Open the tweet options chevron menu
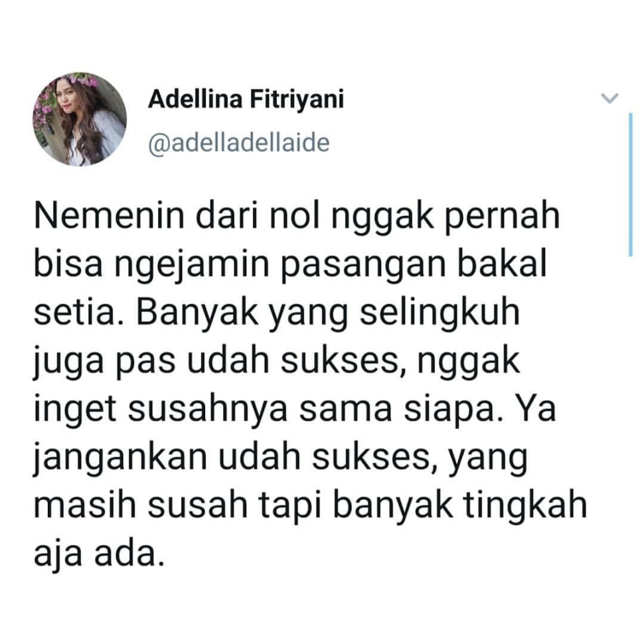This screenshot has height=644, width=644. tap(609, 98)
